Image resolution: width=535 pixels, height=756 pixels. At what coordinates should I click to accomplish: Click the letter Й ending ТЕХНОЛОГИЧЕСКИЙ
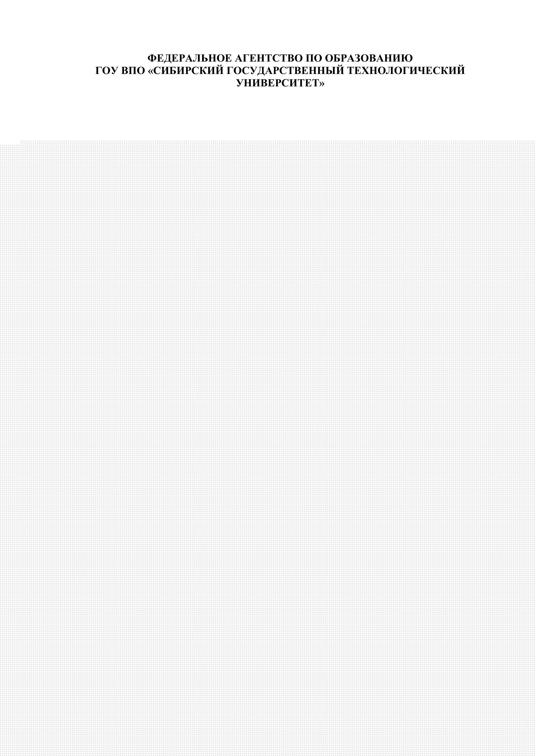coord(461,70)
